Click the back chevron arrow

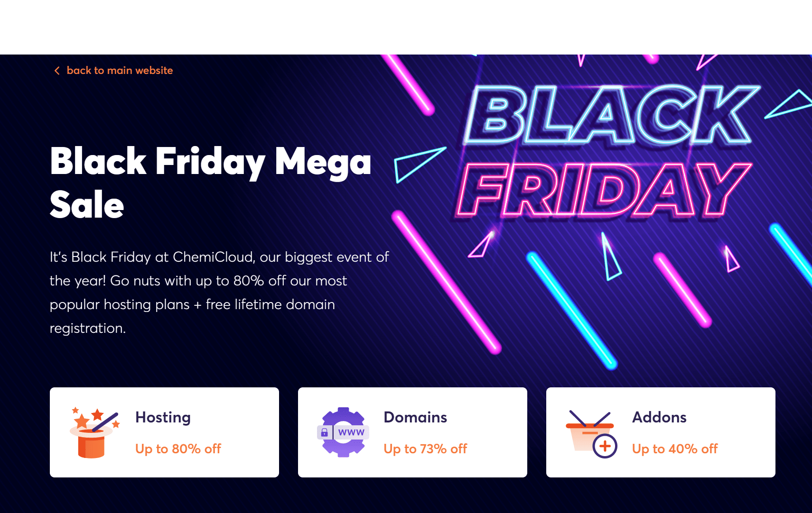(x=56, y=70)
